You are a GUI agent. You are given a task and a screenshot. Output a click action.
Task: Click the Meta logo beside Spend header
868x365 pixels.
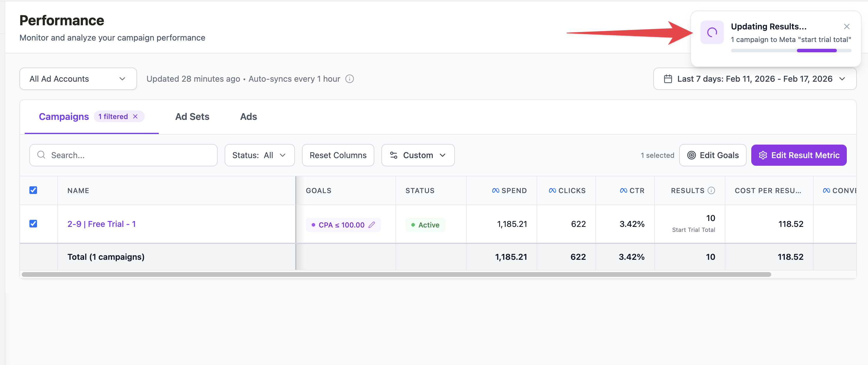495,190
